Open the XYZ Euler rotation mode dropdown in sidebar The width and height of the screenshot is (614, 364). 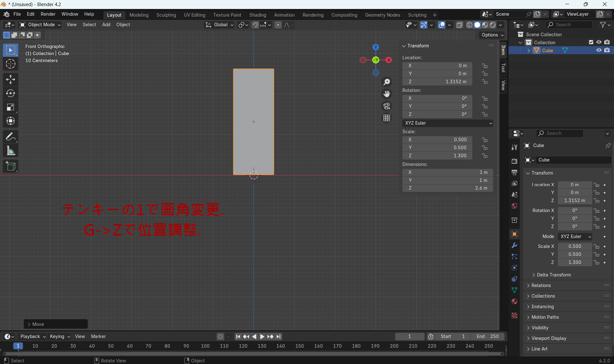[x=448, y=123]
